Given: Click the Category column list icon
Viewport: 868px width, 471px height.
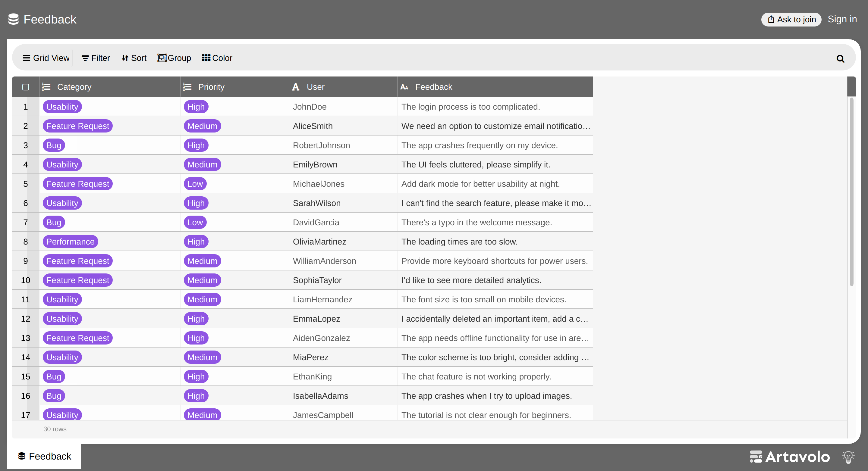Looking at the screenshot, I should click(x=46, y=87).
